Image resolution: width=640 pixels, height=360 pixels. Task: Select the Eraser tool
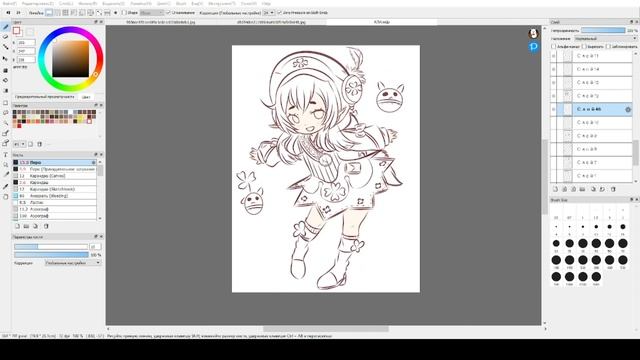(5, 37)
